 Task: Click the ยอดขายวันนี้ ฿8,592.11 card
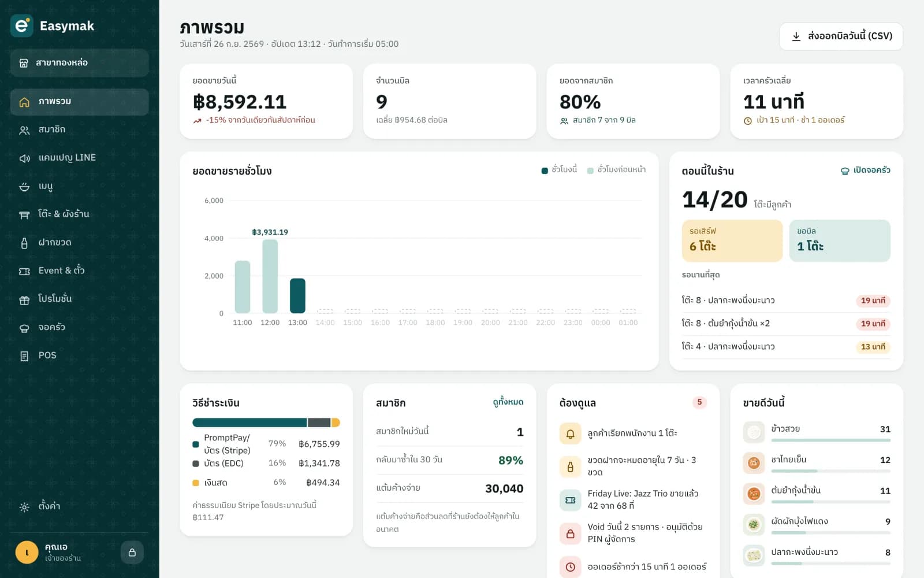266,101
